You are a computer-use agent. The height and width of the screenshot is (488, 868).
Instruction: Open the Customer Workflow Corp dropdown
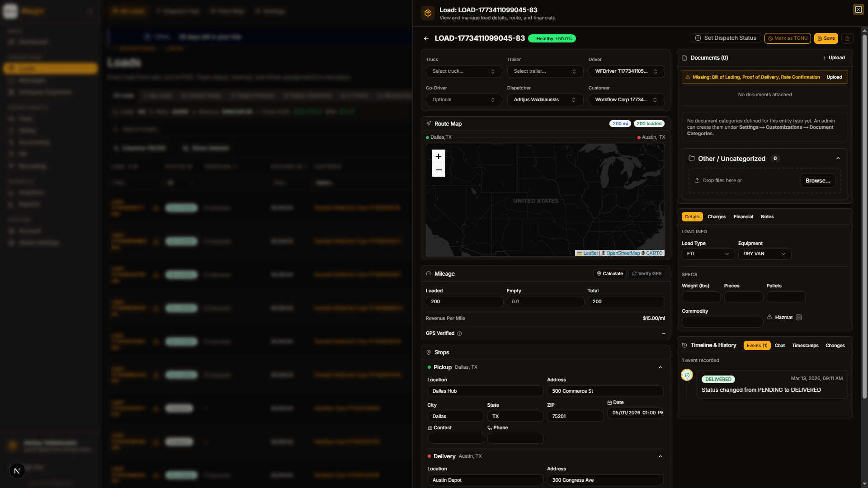tap(627, 100)
